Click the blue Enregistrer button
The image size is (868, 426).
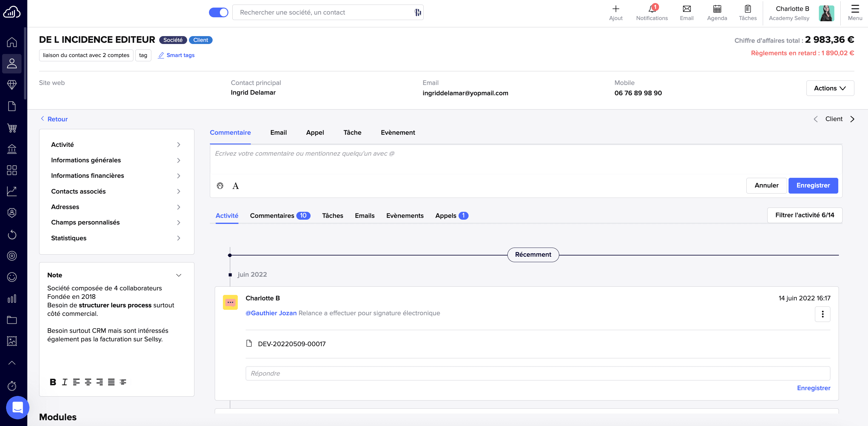[813, 185]
